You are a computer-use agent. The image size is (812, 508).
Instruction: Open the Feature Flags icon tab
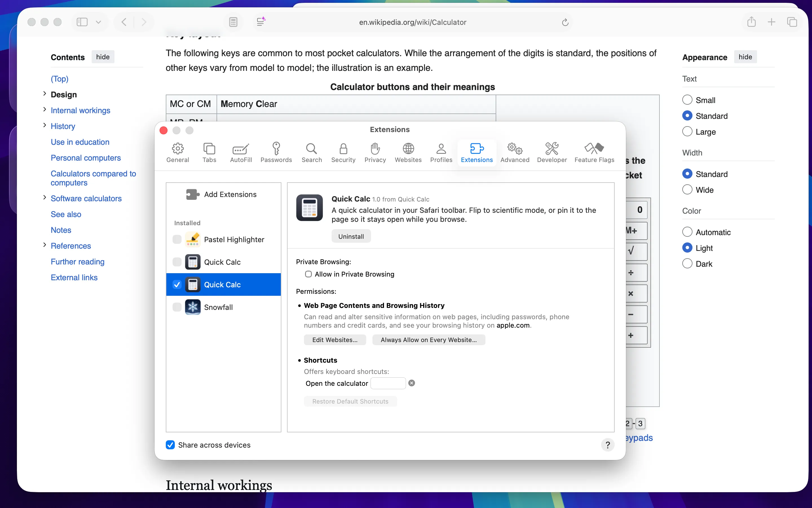coord(594,152)
